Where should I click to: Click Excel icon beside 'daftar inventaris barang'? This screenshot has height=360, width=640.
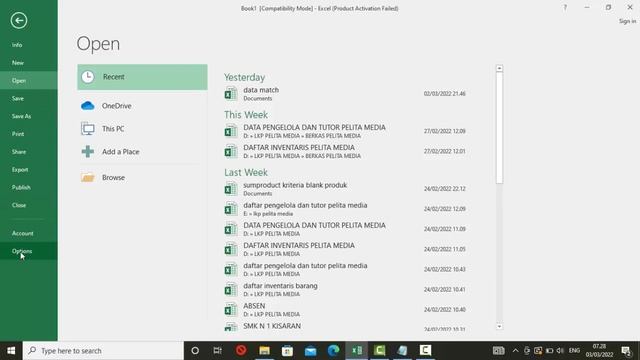(x=231, y=289)
